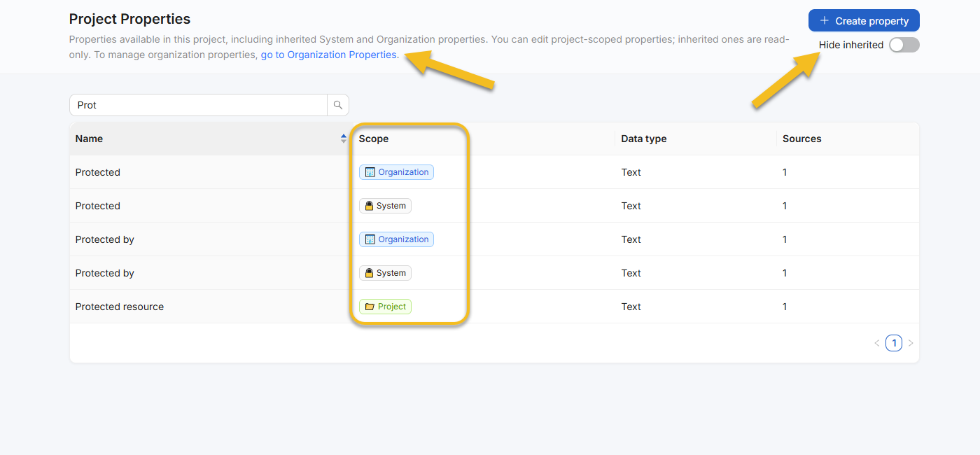The image size is (980, 455).
Task: Select the first Protected row name
Action: point(98,172)
